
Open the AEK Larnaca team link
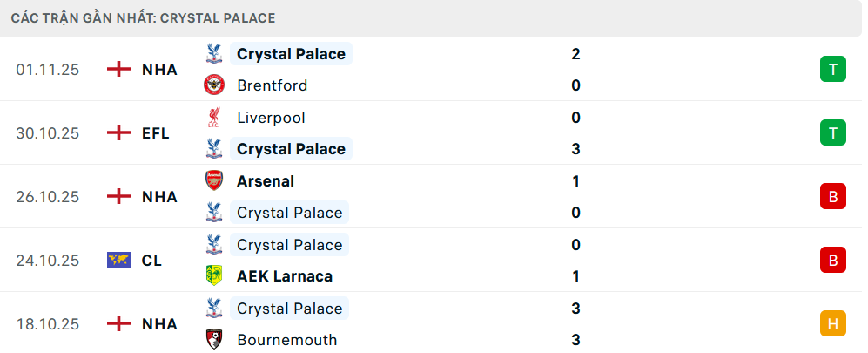coord(284,276)
